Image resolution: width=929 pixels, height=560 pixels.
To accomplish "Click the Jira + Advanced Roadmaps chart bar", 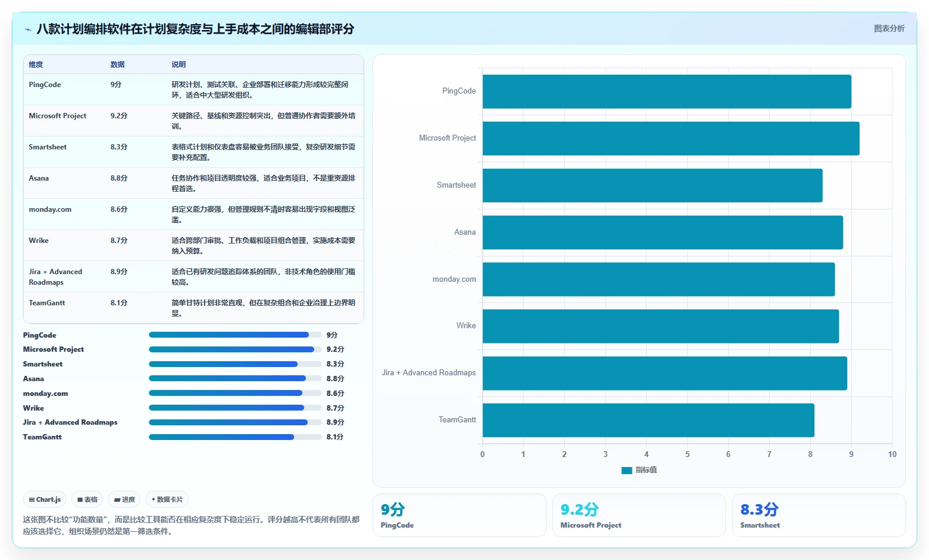I will [665, 373].
